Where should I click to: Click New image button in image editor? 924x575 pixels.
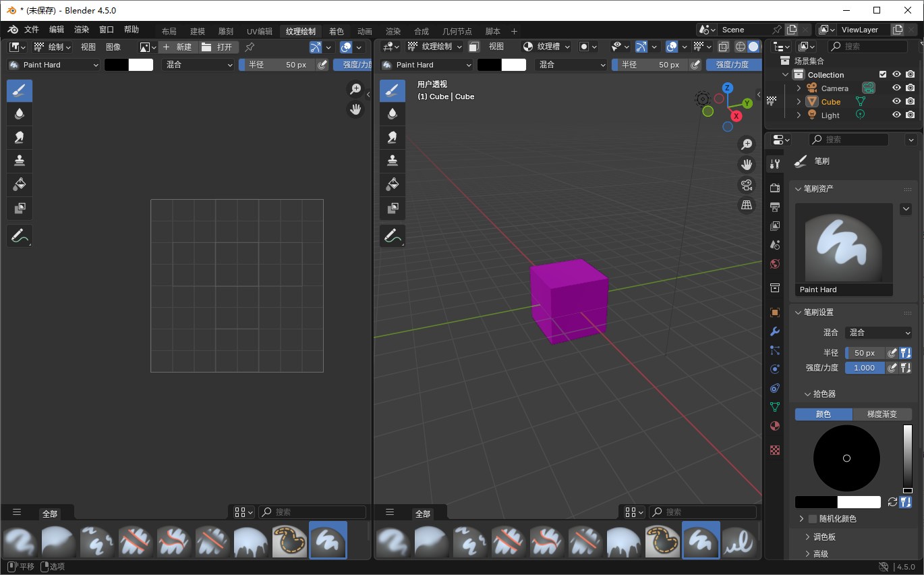(177, 47)
